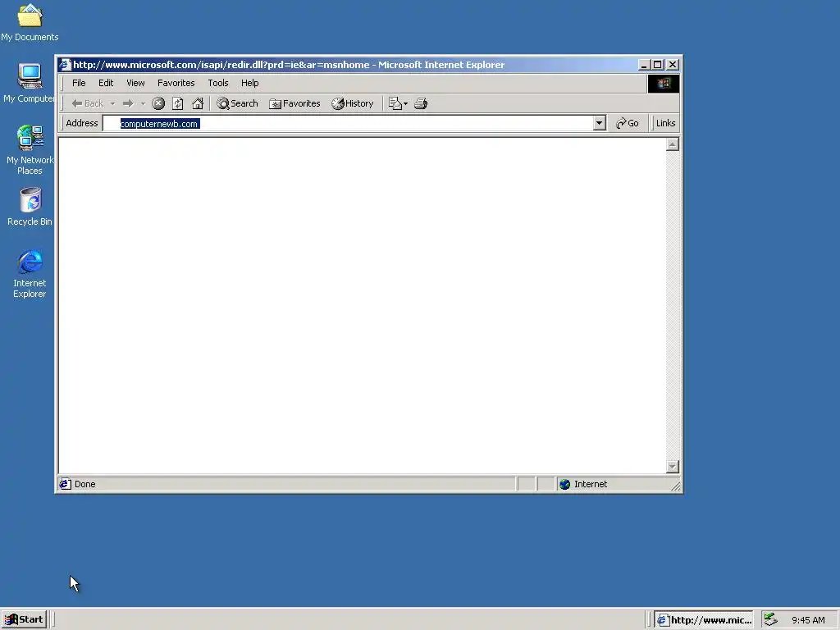Open the Start menu
This screenshot has width=840, height=630.
click(24, 620)
